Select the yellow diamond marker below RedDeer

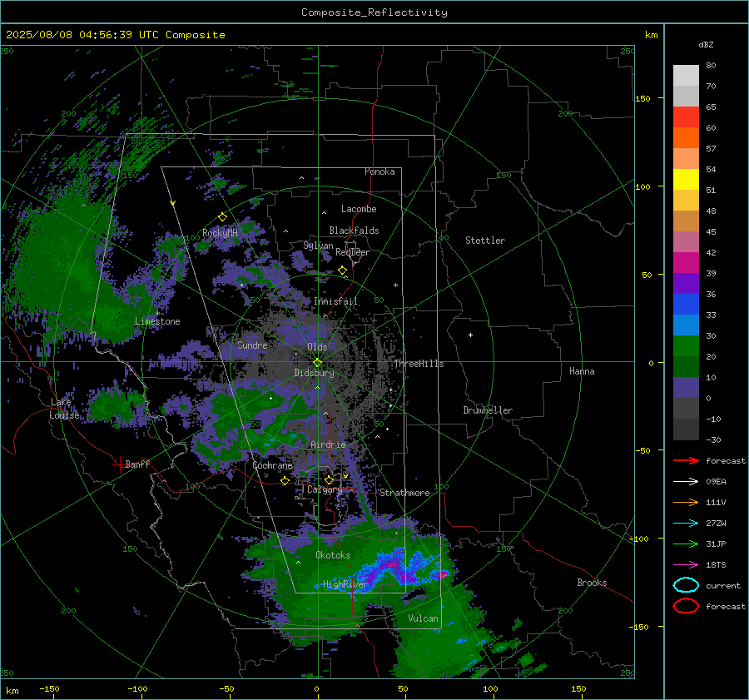(x=342, y=271)
